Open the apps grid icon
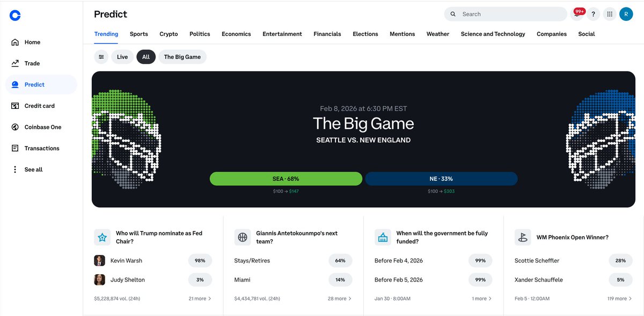The image size is (644, 316). click(610, 14)
